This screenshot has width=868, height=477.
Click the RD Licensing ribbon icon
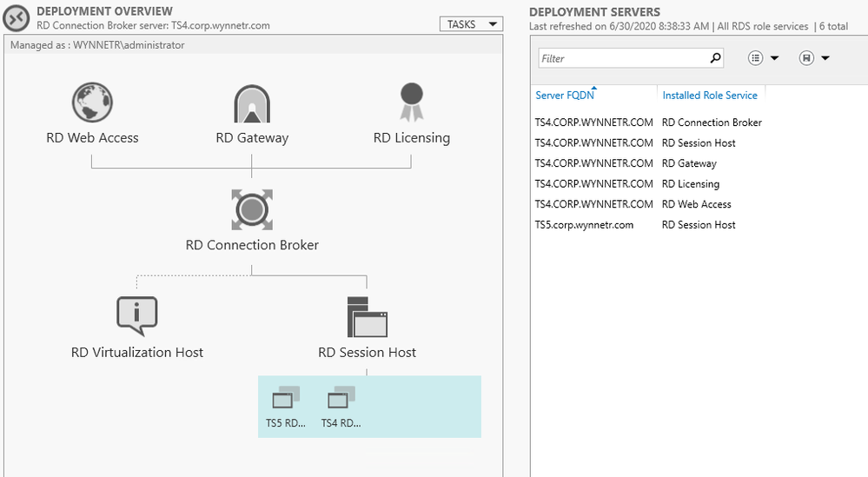point(411,103)
